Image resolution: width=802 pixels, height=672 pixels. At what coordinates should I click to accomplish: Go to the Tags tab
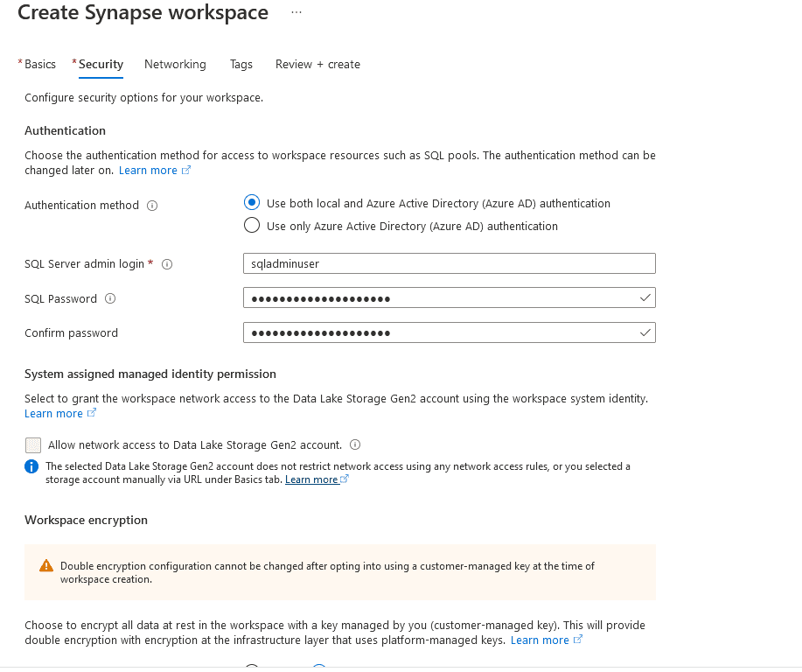241,64
